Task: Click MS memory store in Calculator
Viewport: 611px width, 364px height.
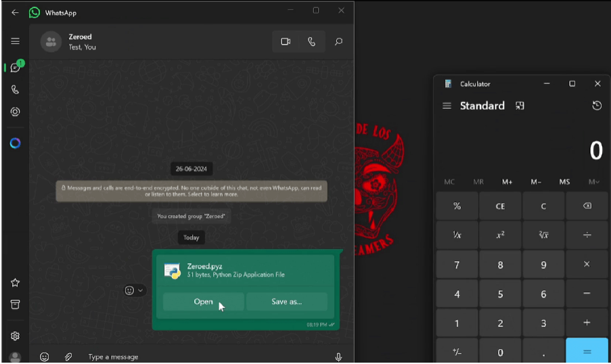Action: pos(564,181)
